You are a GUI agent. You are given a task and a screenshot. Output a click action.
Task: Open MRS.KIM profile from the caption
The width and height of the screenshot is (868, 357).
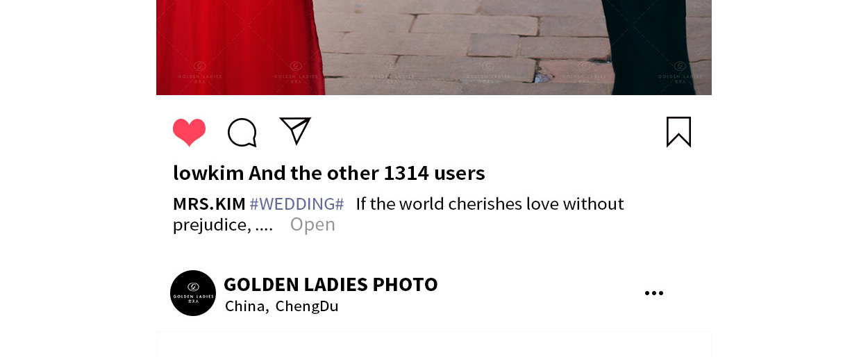coord(209,204)
